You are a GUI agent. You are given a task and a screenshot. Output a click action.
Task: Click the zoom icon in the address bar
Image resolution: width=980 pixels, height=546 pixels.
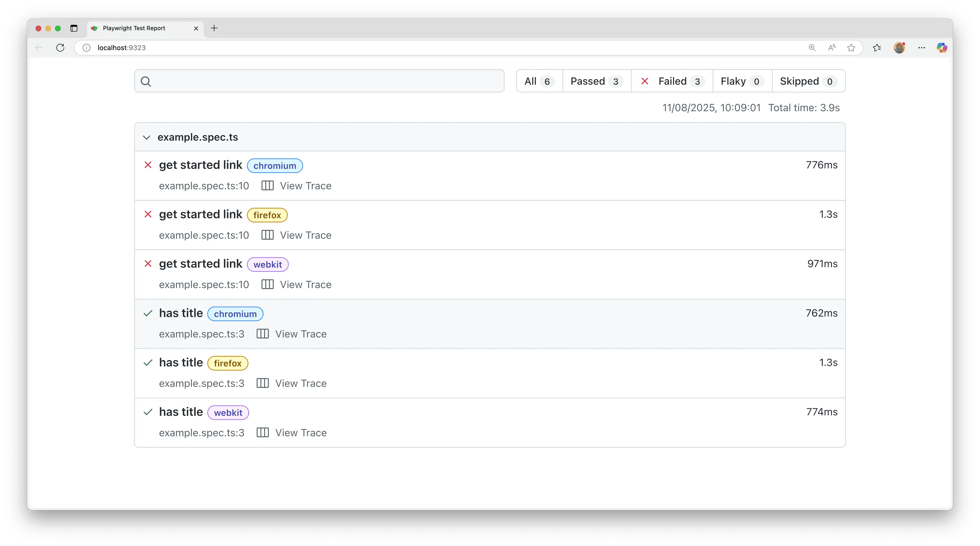coord(812,47)
